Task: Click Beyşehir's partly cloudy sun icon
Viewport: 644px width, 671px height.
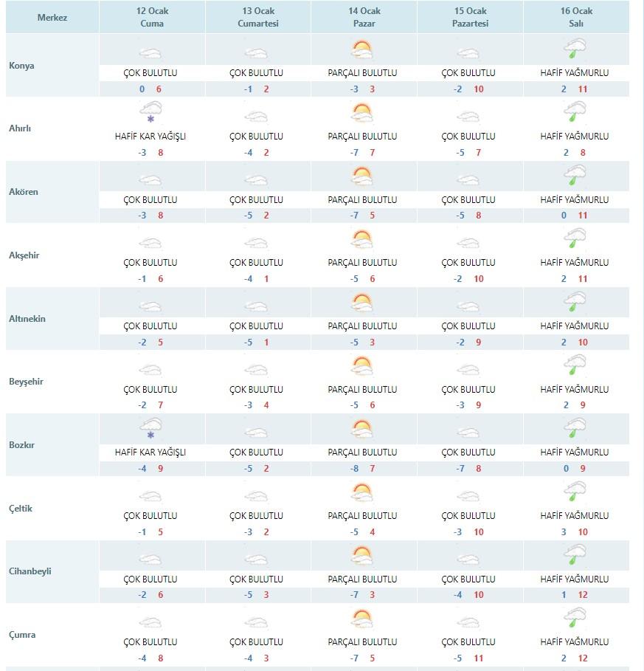Action: pyautogui.click(x=362, y=366)
